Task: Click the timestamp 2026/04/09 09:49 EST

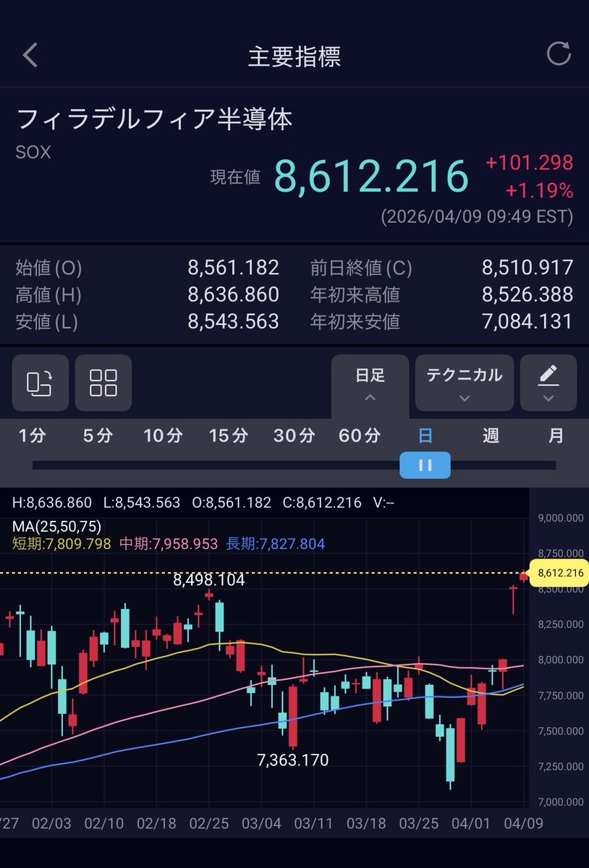Action: point(477,217)
